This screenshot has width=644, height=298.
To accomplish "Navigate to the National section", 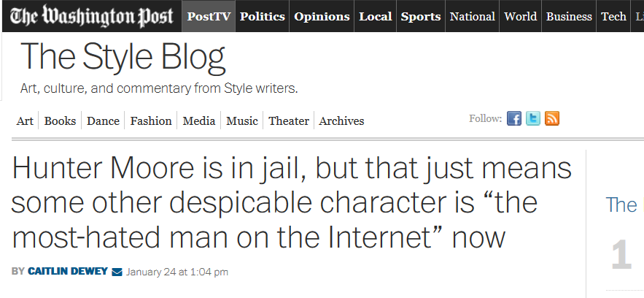I will (x=473, y=16).
